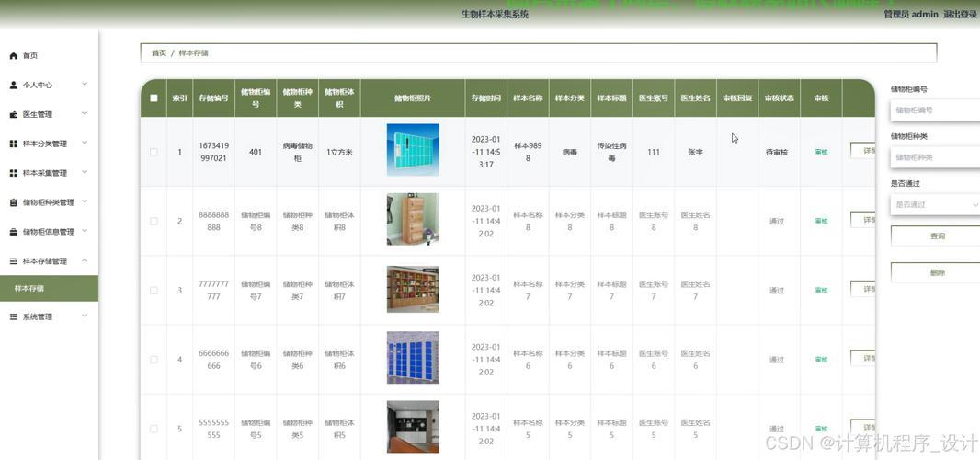Click 首页 in the breadcrumb
Image resolution: width=980 pixels, height=460 pixels.
[159, 53]
